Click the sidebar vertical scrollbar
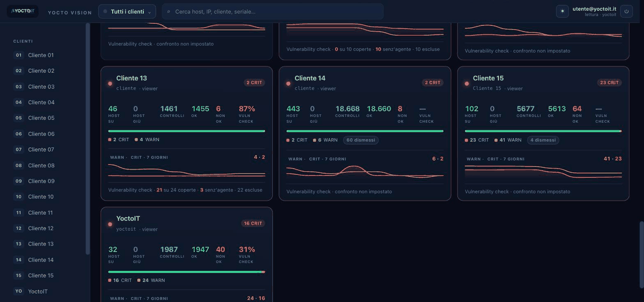The height and width of the screenshot is (302, 644). pos(88,139)
